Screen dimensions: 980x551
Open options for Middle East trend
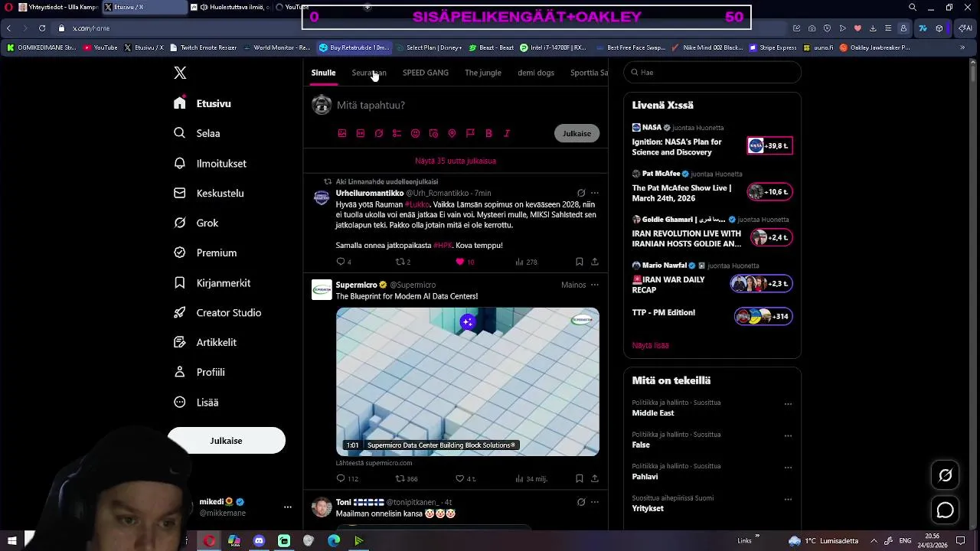coord(788,404)
